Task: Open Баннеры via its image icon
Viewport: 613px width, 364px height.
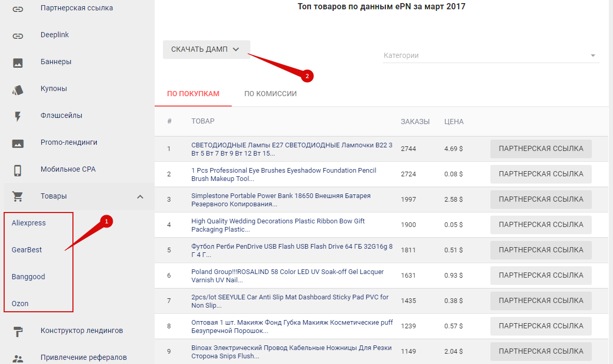Action: tap(18, 63)
